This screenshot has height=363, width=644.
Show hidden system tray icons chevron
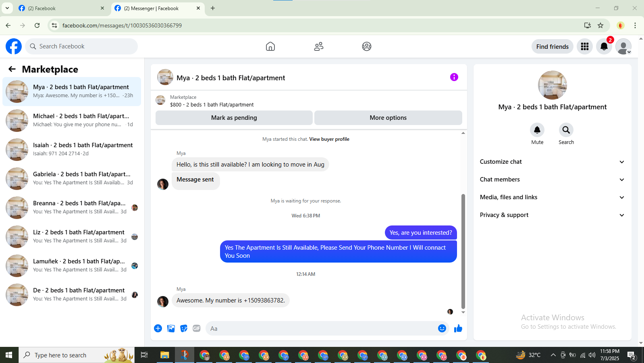[553, 355]
